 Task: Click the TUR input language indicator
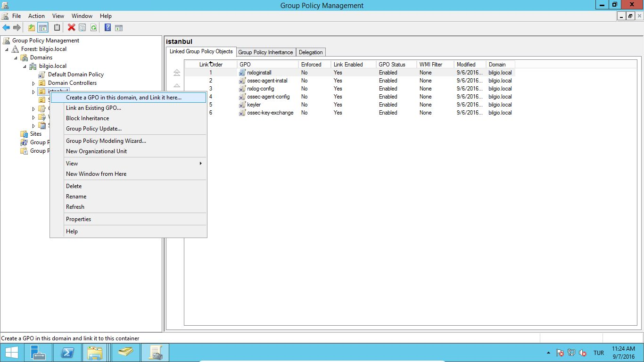pos(599,353)
